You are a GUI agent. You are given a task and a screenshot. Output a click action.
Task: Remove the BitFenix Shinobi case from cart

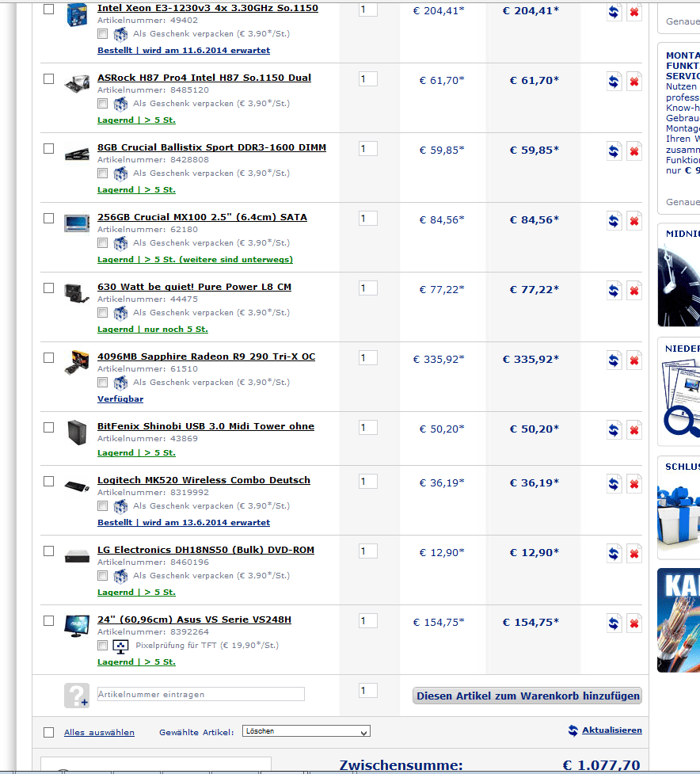click(634, 429)
